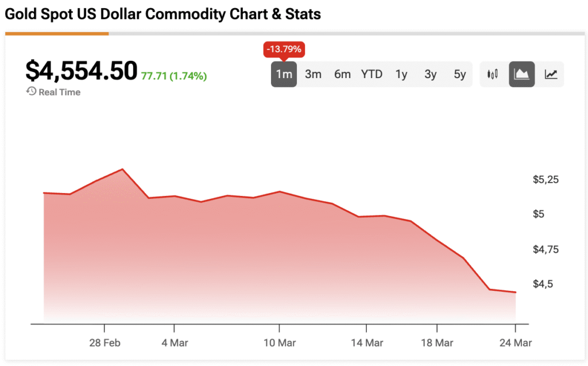Switch to the 1y tab
Screen dimensions: 588x366
[401, 74]
